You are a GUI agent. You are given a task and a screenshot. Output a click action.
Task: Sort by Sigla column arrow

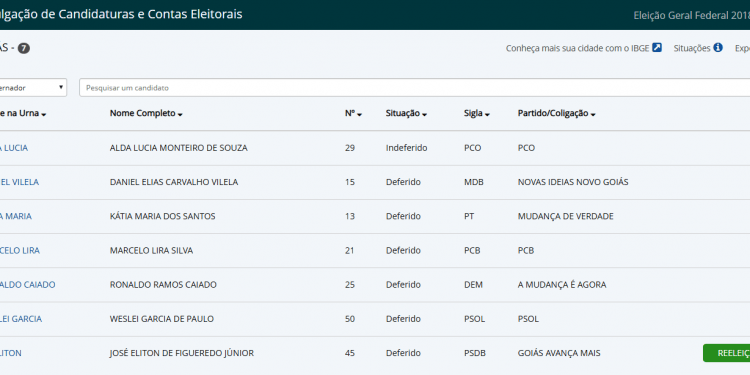pyautogui.click(x=487, y=115)
